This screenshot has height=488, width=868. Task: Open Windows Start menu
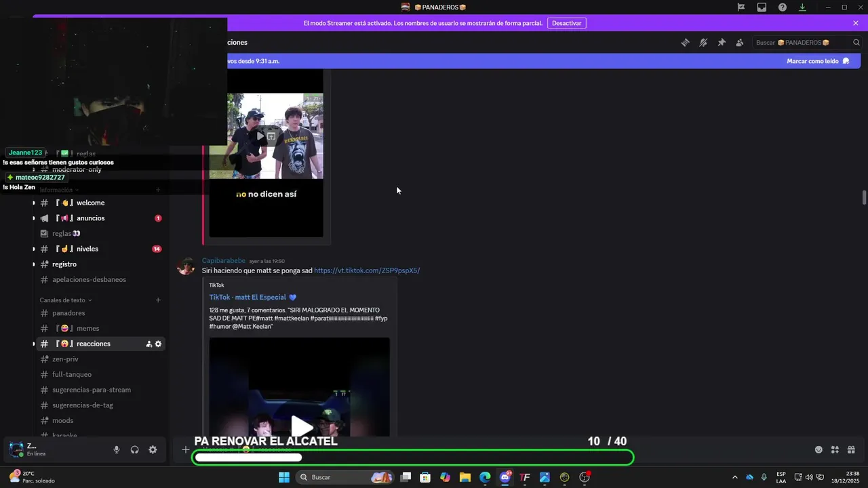pos(284,477)
